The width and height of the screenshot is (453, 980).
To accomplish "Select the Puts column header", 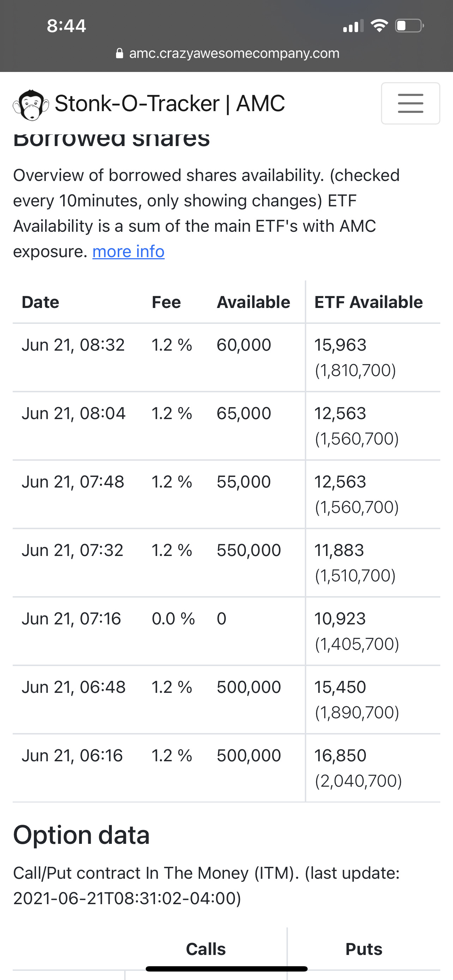I will tap(364, 949).
